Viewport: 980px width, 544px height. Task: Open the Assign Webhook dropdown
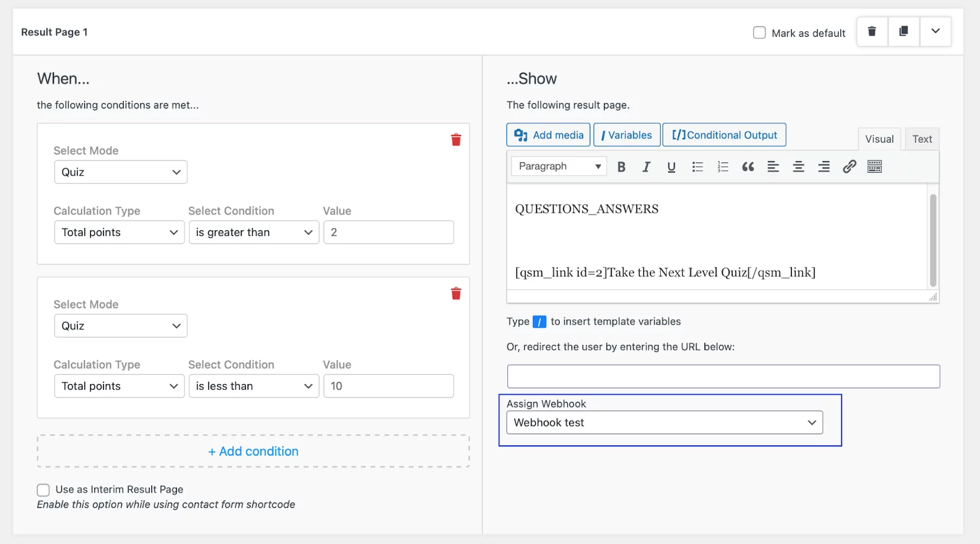tap(665, 423)
